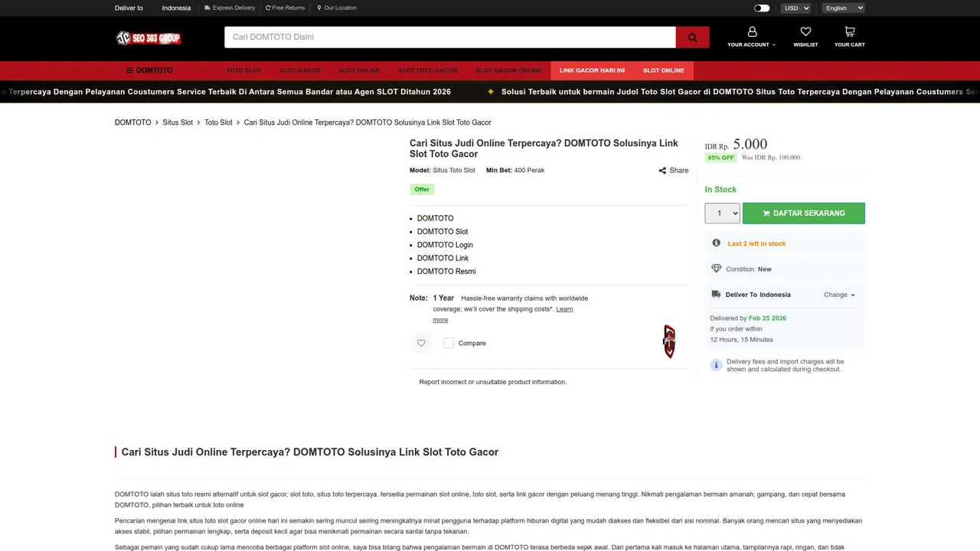Click the 95% OFF discount badge
Screen dimensions: 980x551
720,158
